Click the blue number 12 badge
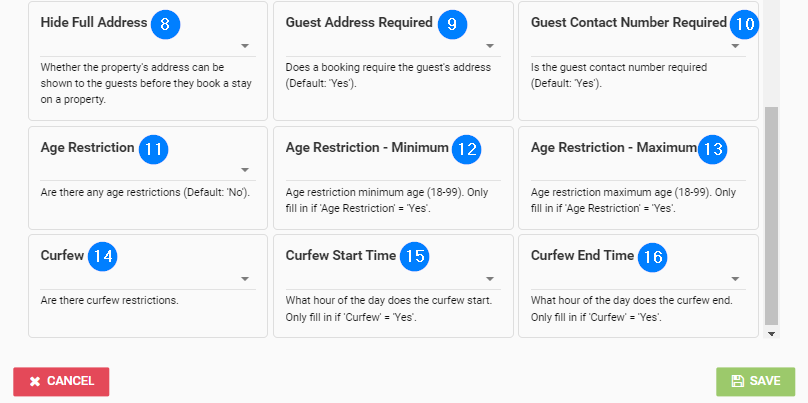Viewport: 808px width, 403px height. (466, 149)
